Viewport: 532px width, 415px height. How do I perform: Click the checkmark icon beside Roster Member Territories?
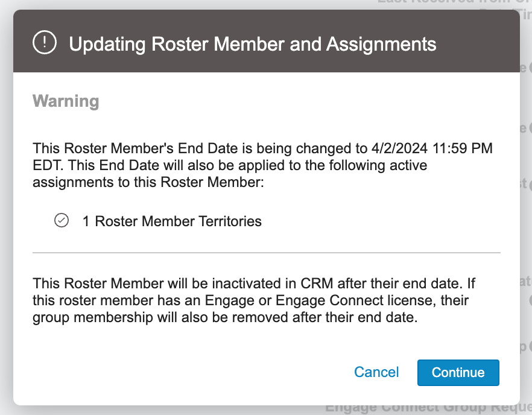point(61,221)
